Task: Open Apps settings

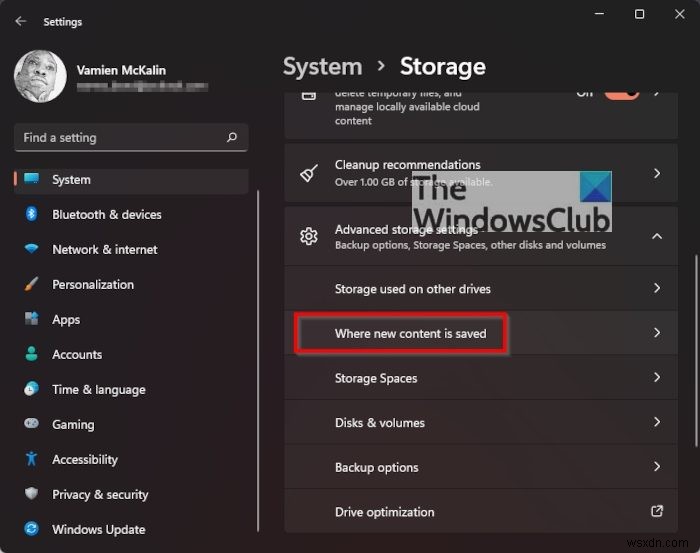Action: [x=66, y=320]
